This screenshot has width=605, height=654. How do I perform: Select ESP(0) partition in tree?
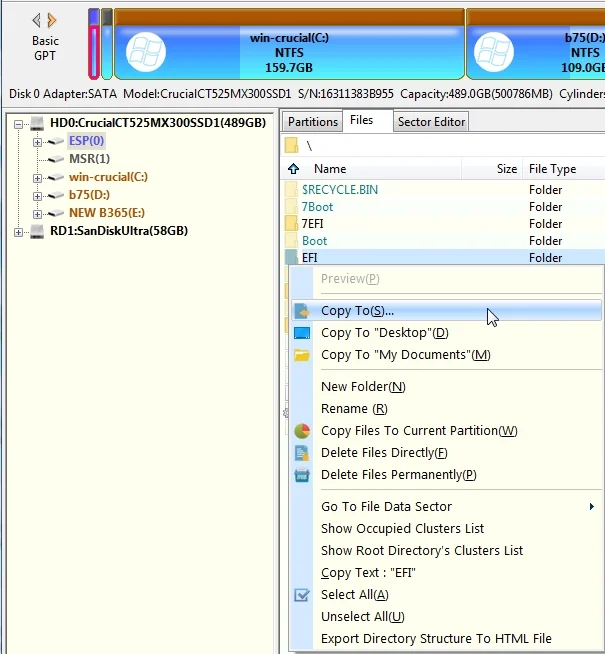point(86,141)
